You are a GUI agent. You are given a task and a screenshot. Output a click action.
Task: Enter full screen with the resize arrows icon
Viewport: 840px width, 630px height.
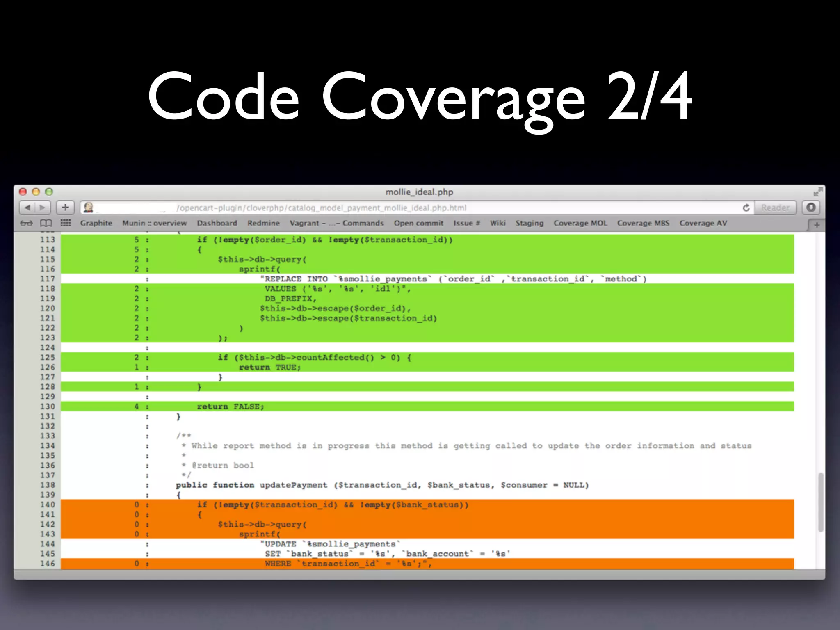click(818, 192)
